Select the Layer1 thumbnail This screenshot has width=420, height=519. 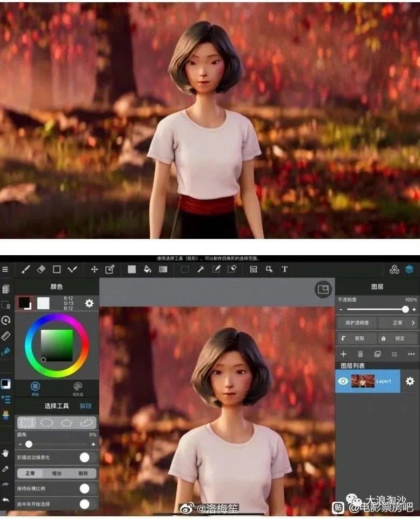tap(363, 381)
